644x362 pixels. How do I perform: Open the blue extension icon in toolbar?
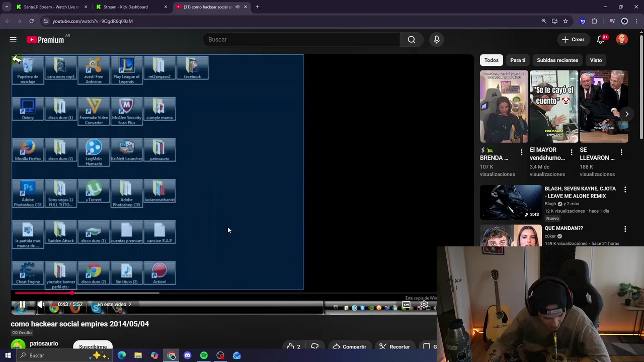(x=583, y=21)
